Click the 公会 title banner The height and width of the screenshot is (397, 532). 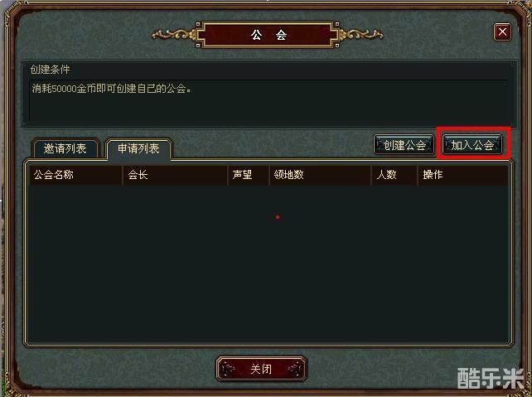tap(268, 35)
